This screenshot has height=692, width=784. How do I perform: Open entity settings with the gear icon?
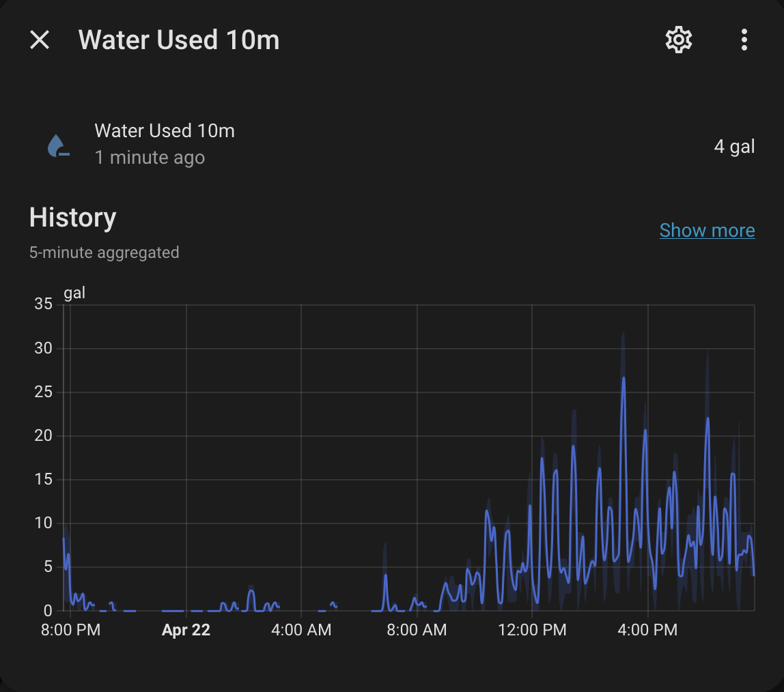tap(678, 40)
